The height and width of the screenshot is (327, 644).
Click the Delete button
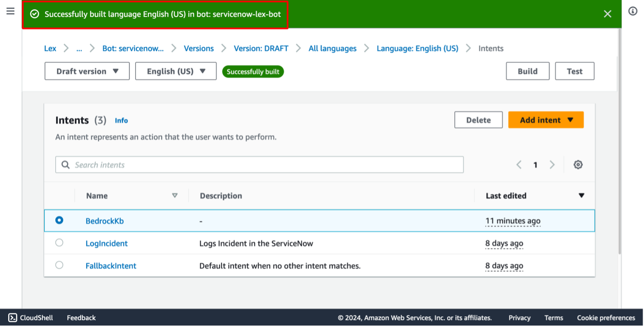[x=478, y=120]
